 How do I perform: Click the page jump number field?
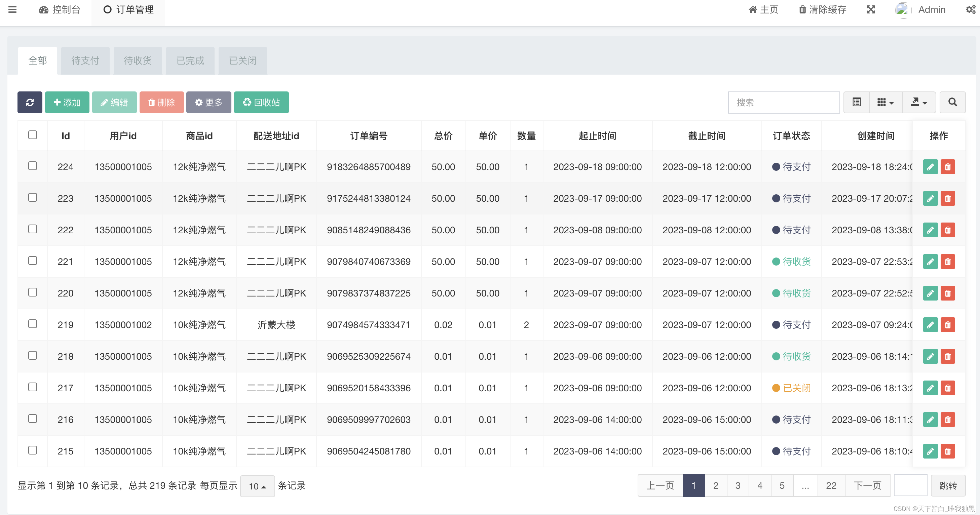(910, 485)
